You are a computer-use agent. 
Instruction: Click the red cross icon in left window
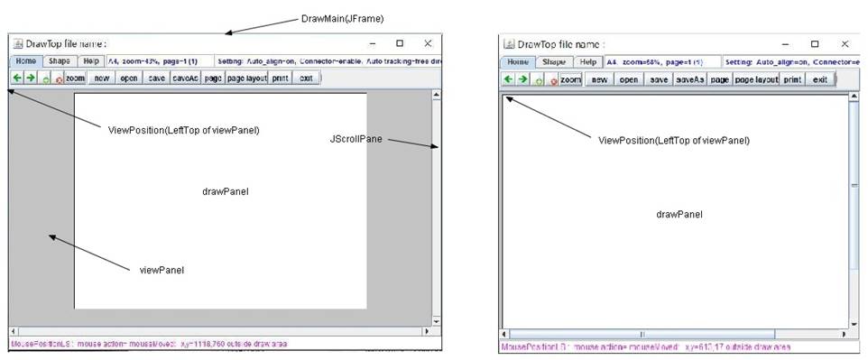(x=59, y=78)
